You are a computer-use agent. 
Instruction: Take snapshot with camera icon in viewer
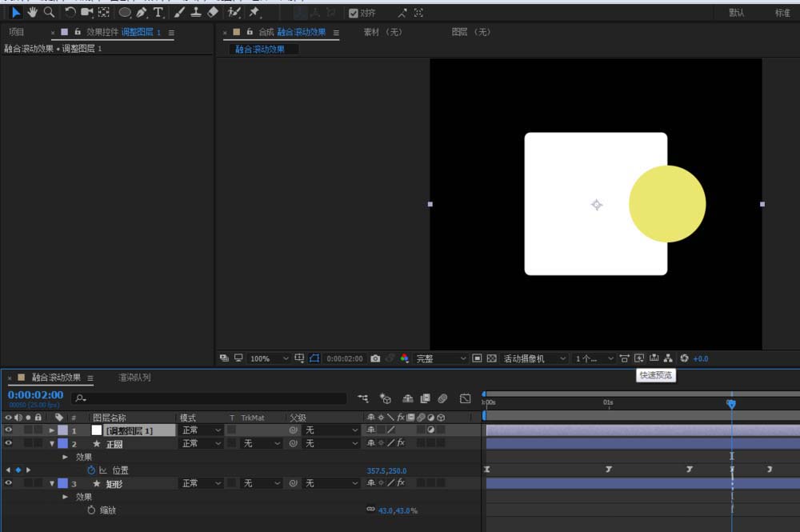(375, 358)
